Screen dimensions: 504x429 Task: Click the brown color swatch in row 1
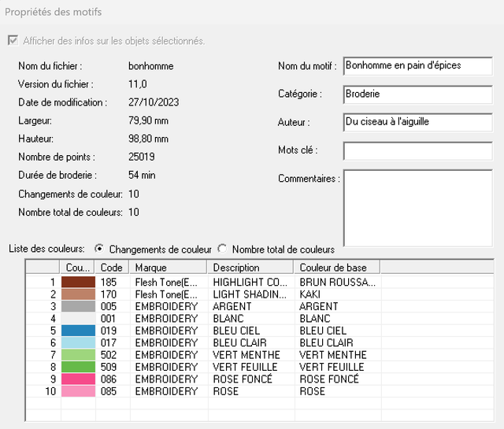pyautogui.click(x=77, y=282)
